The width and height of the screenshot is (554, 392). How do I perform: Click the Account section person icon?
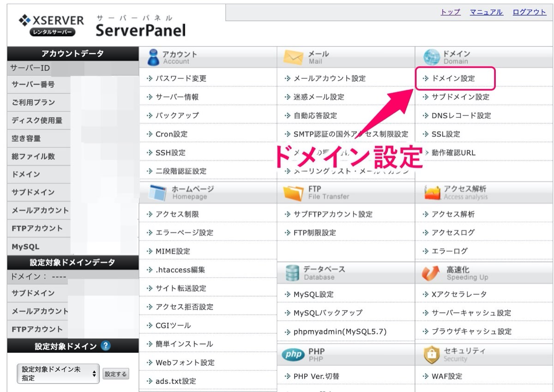[153, 57]
